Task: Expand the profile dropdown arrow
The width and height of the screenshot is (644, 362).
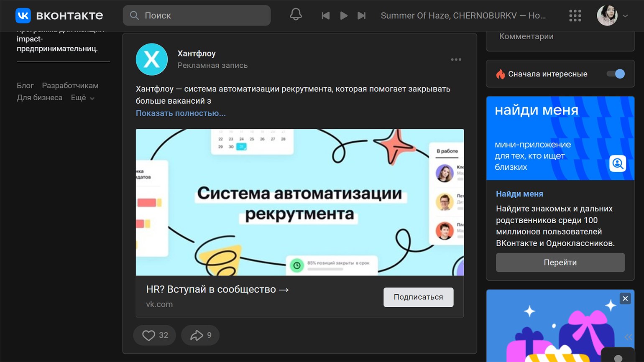Action: [x=626, y=16]
